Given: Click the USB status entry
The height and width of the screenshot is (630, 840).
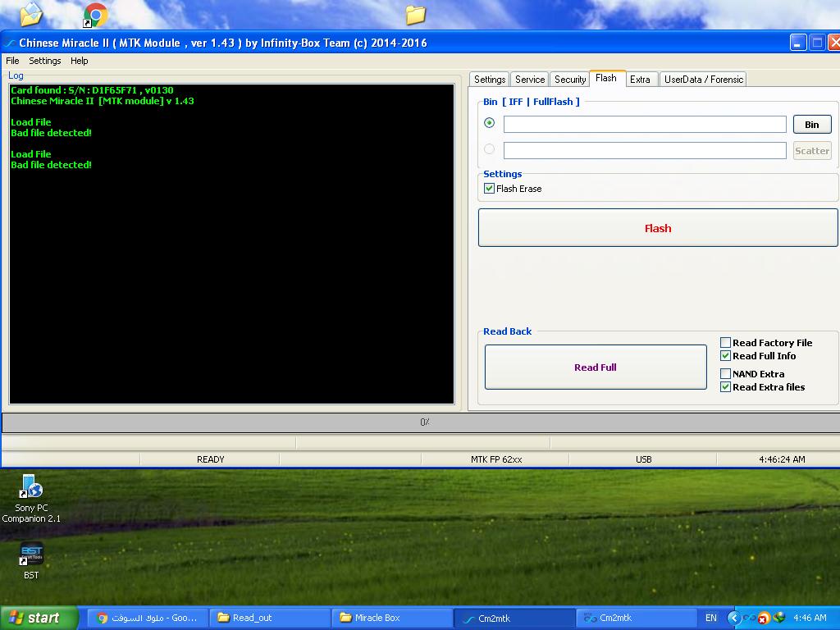Looking at the screenshot, I should (x=643, y=459).
